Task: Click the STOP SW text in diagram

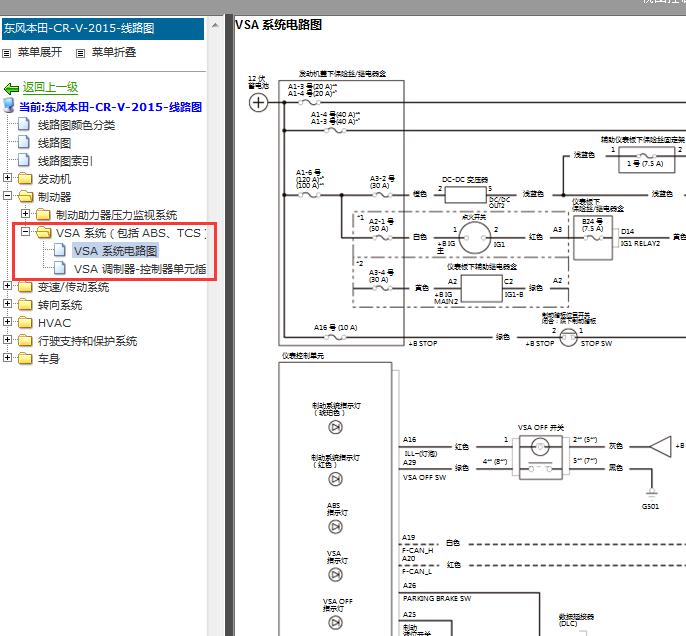Action: [x=596, y=343]
